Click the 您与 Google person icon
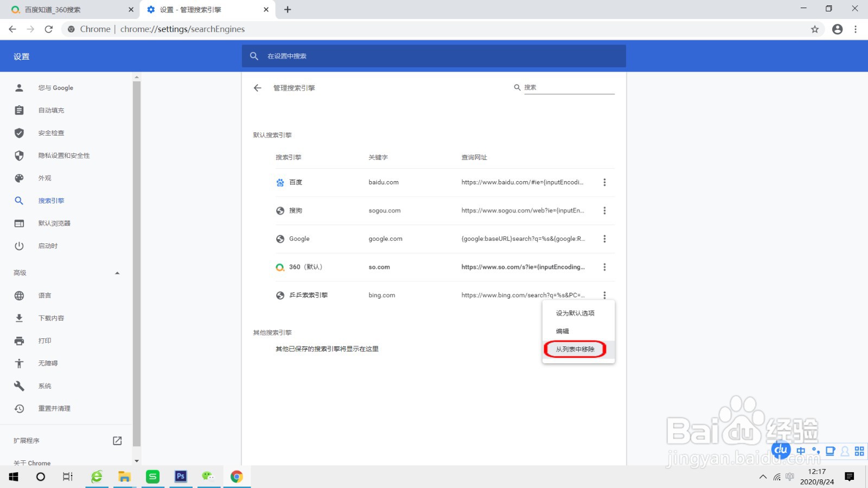The height and width of the screenshot is (488, 868). [x=20, y=87]
